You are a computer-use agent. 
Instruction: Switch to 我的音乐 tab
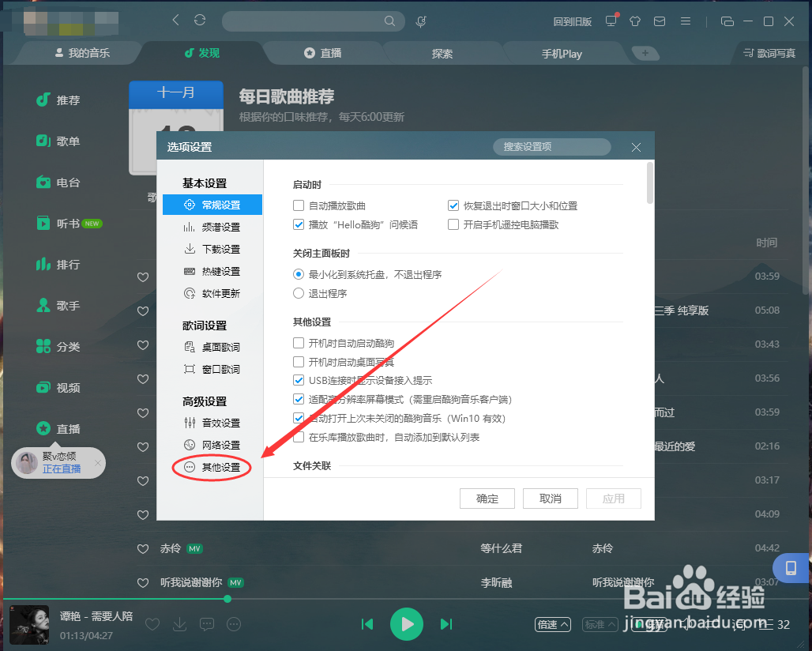82,53
